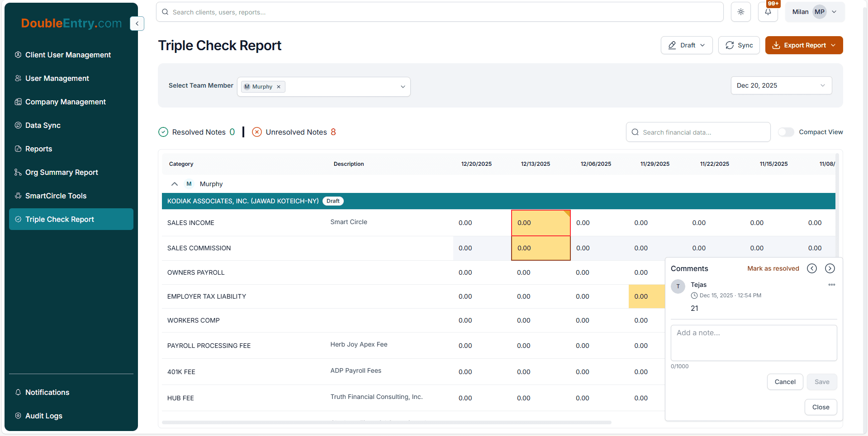The image size is (868, 436).
Task: Go to previous comment arrow
Action: 812,268
